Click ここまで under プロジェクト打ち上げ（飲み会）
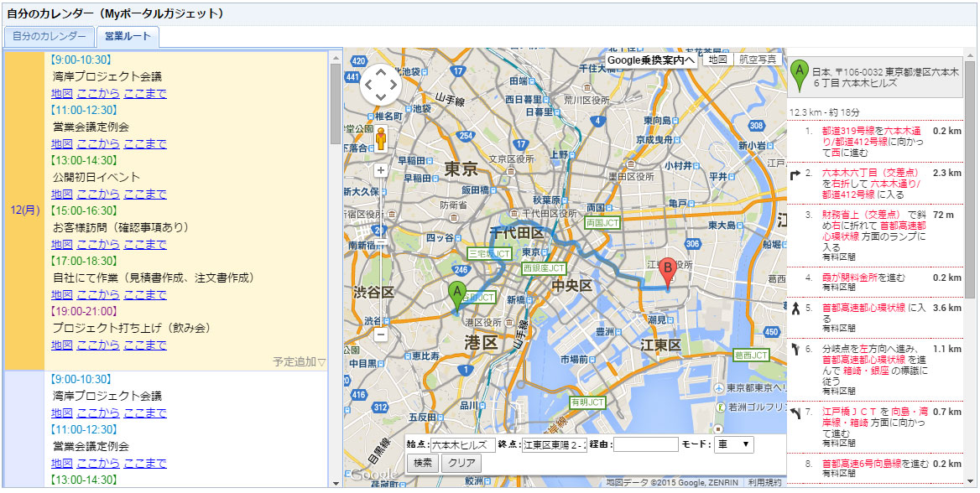 click(145, 345)
